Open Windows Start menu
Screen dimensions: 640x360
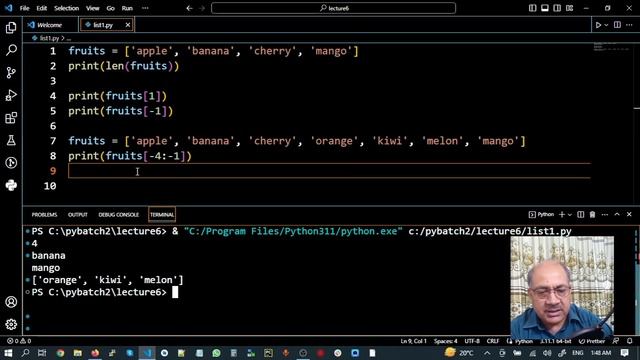(8, 353)
